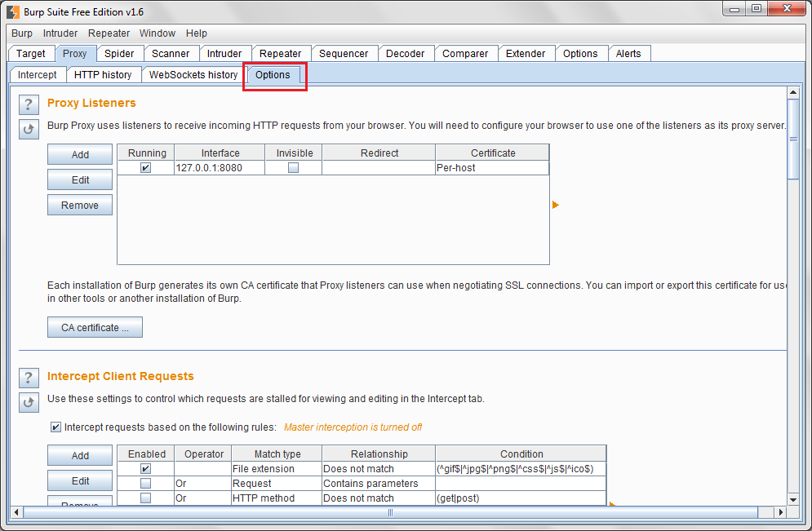Disable the File extension intercept rule

pyautogui.click(x=145, y=469)
